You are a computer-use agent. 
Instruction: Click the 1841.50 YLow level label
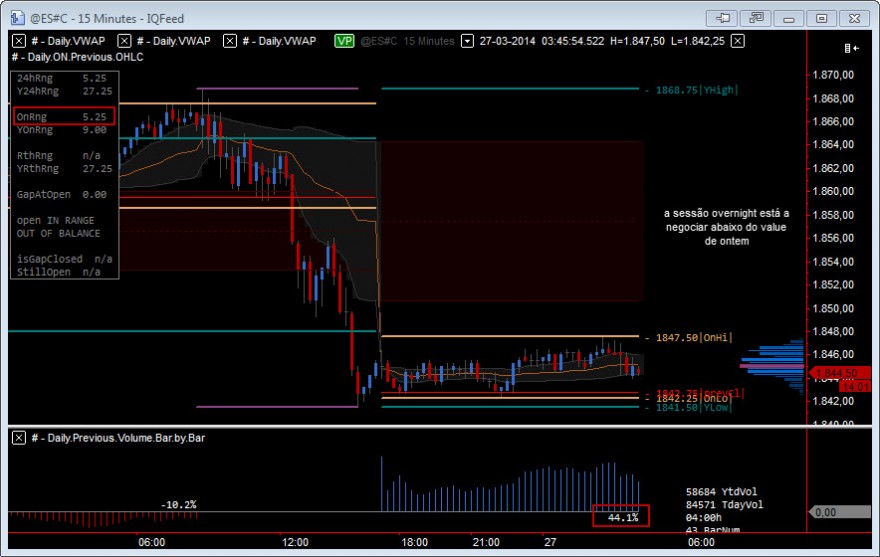click(x=694, y=407)
